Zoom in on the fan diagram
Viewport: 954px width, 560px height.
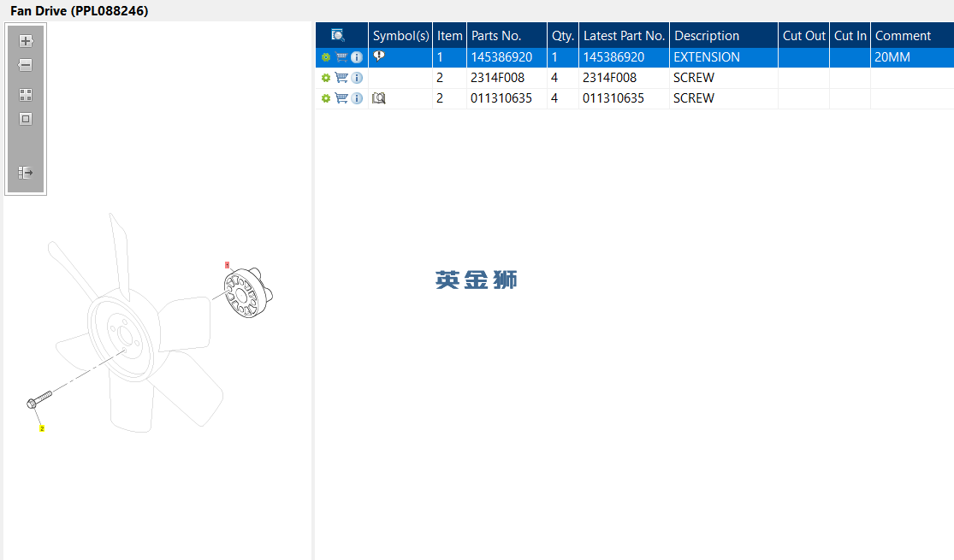point(26,41)
